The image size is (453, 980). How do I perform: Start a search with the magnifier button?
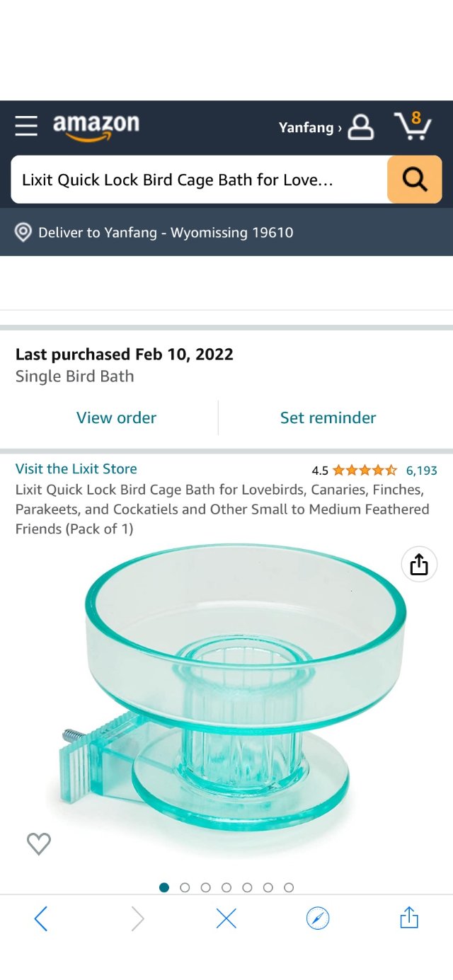(x=414, y=179)
